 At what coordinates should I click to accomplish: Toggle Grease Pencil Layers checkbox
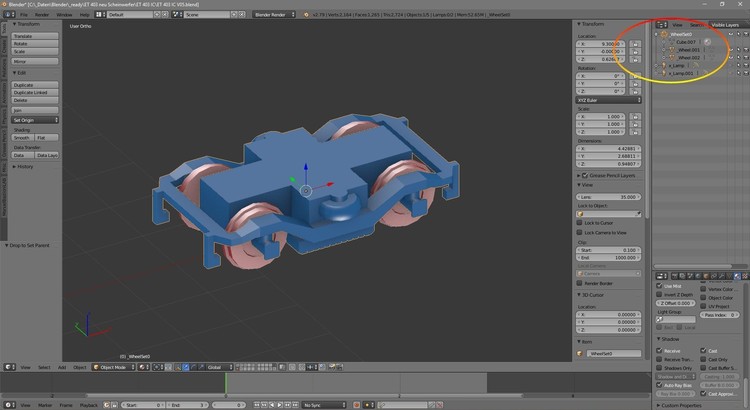point(585,176)
